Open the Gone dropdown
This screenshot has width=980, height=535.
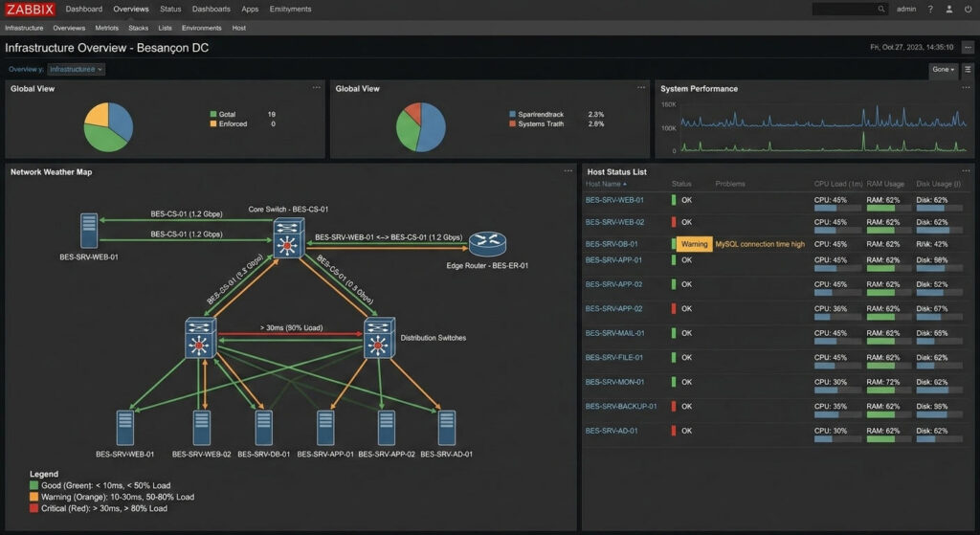[x=943, y=69]
